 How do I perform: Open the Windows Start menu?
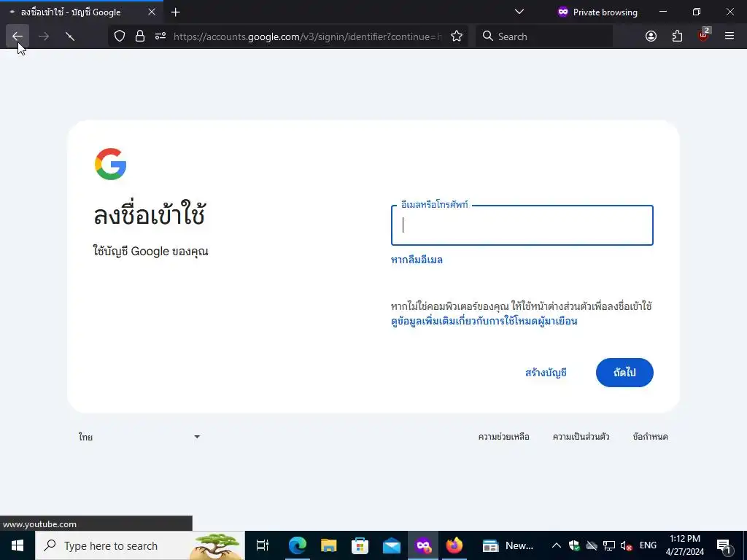[18, 545]
